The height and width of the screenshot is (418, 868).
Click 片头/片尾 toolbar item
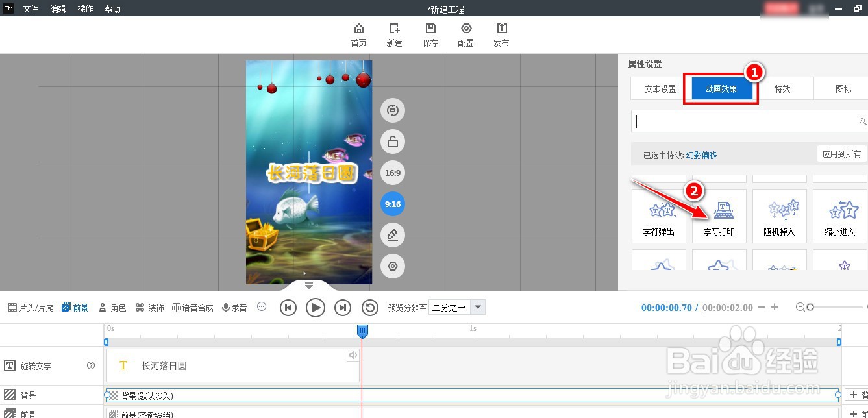[31, 308]
